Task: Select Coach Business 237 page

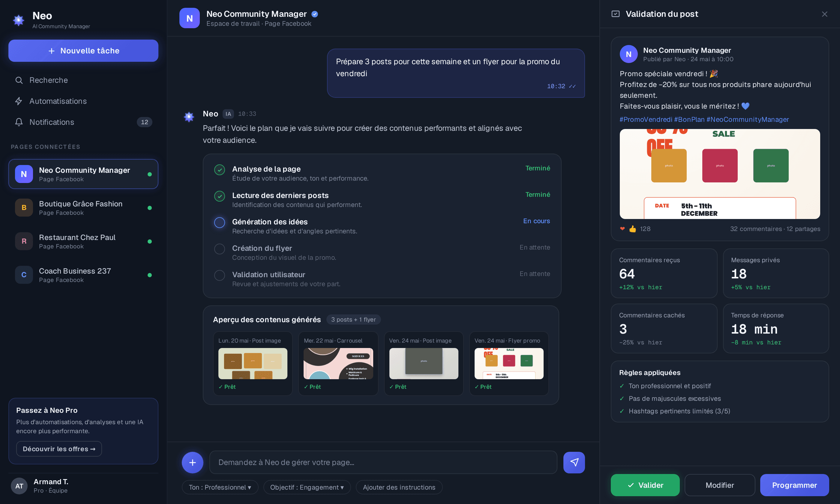Action: tap(83, 275)
